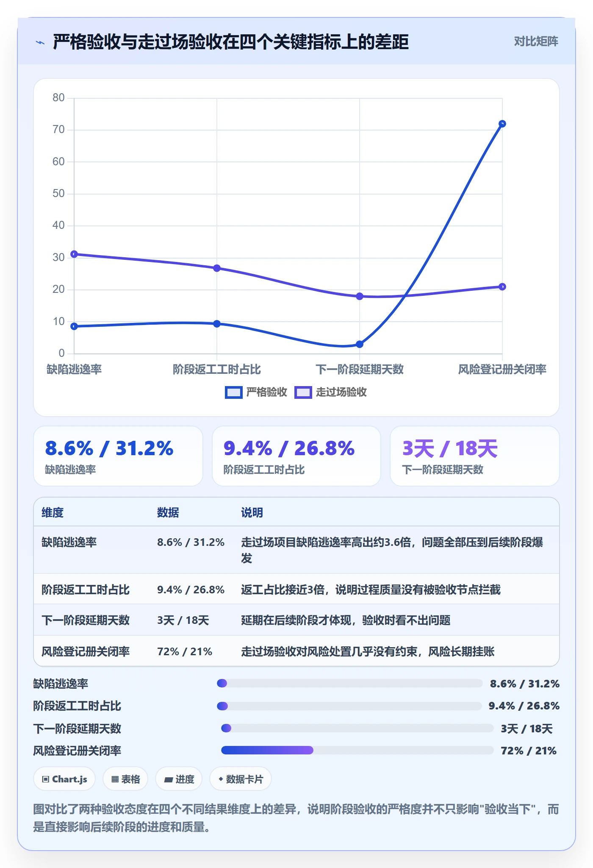The image size is (593, 868).
Task: Click the 阶段返工工时占比 progress bar
Action: (349, 706)
